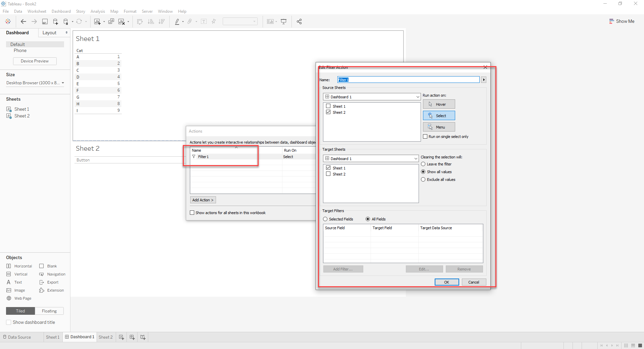
Task: Click the Show Filmstrip icon in status bar
Action: point(633,345)
